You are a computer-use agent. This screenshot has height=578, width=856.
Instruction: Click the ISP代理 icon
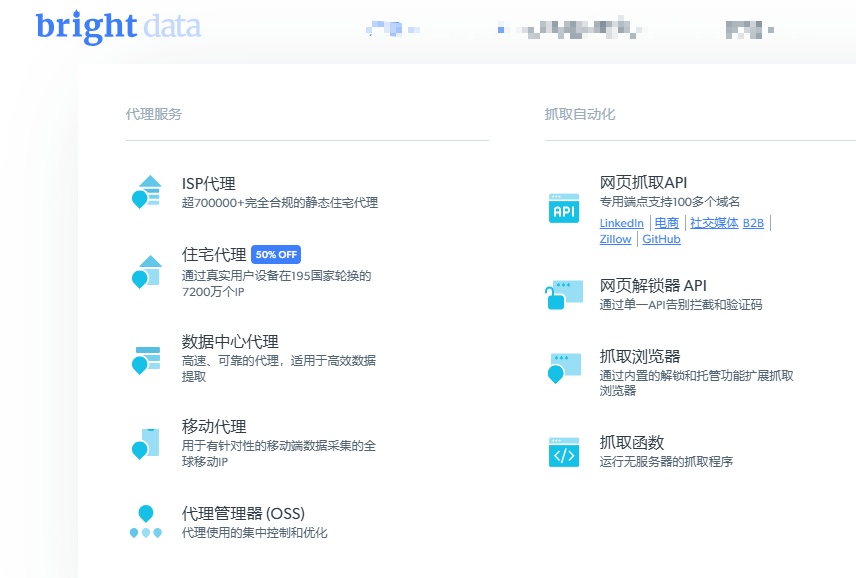pyautogui.click(x=146, y=192)
